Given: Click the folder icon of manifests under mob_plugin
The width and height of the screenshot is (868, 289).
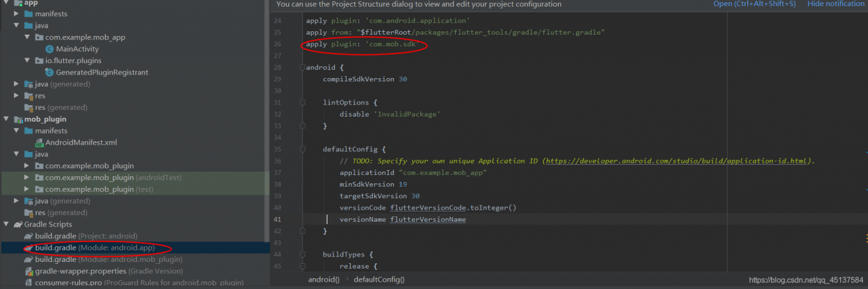Looking at the screenshot, I should click(x=28, y=130).
